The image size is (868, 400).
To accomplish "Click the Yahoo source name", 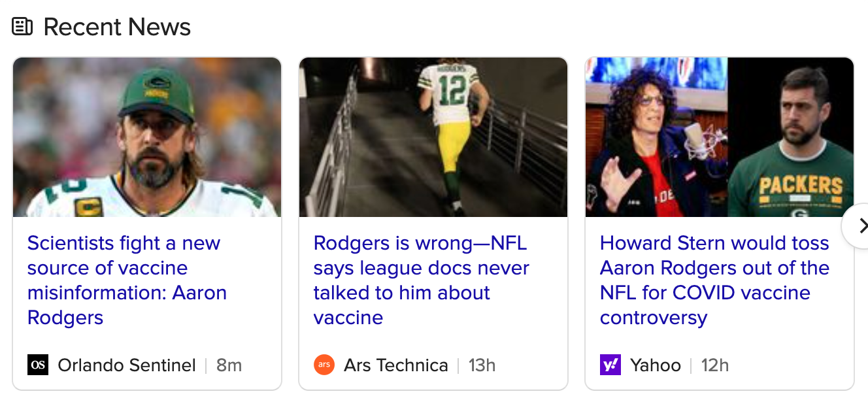I will [656, 365].
